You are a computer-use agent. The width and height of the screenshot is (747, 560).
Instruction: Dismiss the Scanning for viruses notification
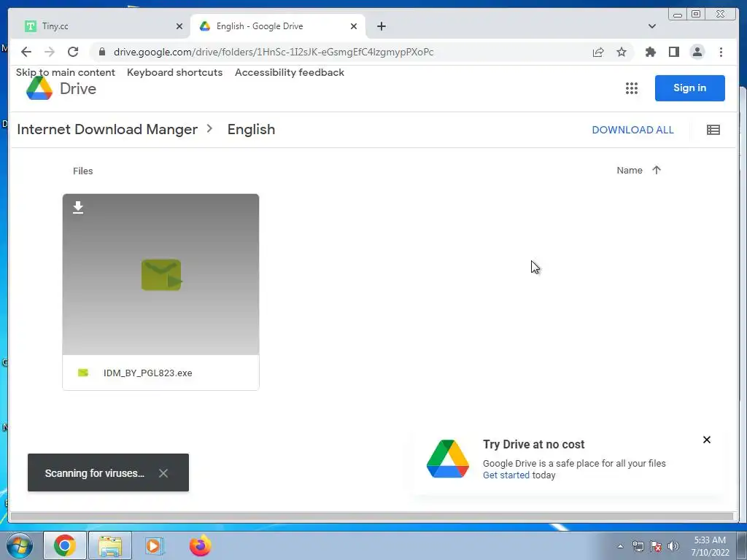[x=163, y=472]
